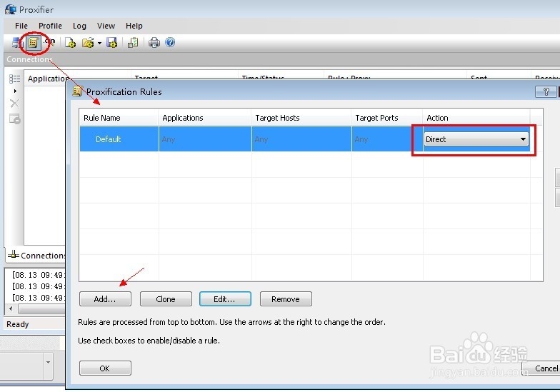This screenshot has width=560, height=392.
Task: Open profile folder toolbar icon
Action: click(88, 43)
